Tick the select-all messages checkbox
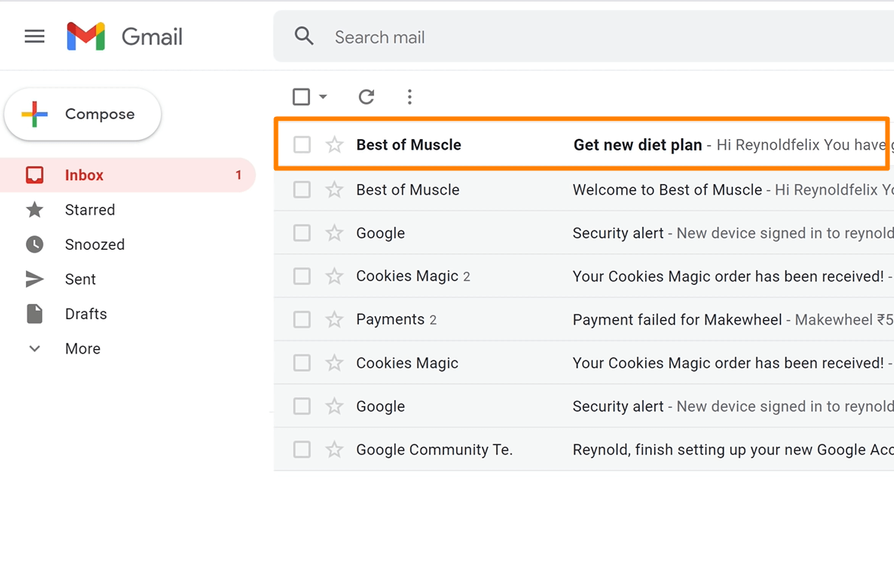This screenshot has height=588, width=894. point(301,97)
